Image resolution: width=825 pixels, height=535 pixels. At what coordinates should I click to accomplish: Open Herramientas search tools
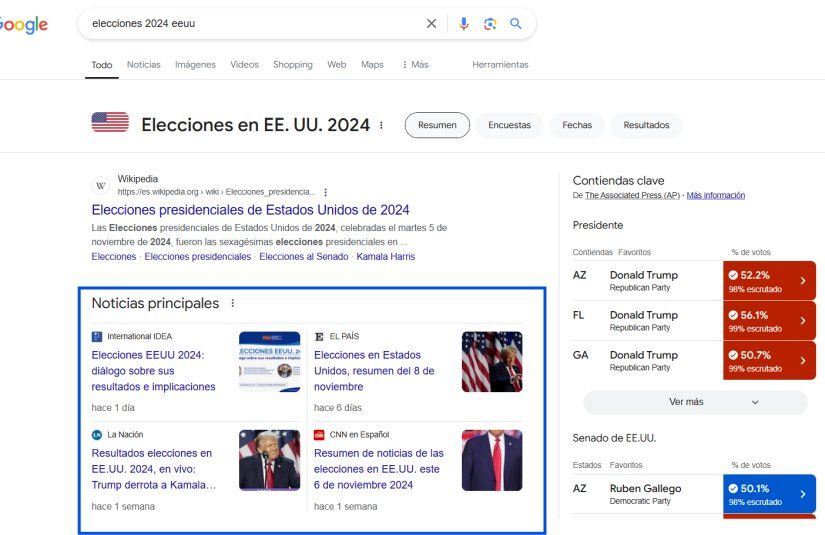(x=500, y=65)
